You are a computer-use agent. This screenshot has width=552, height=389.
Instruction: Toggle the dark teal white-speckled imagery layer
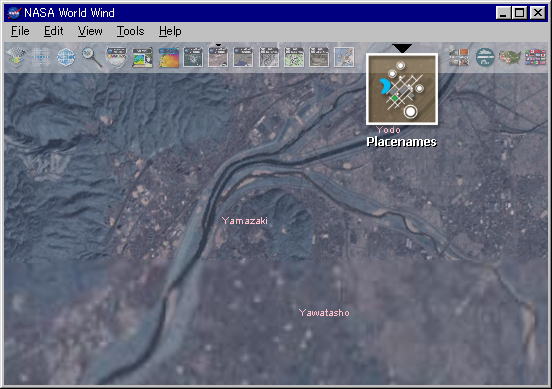tap(193, 57)
